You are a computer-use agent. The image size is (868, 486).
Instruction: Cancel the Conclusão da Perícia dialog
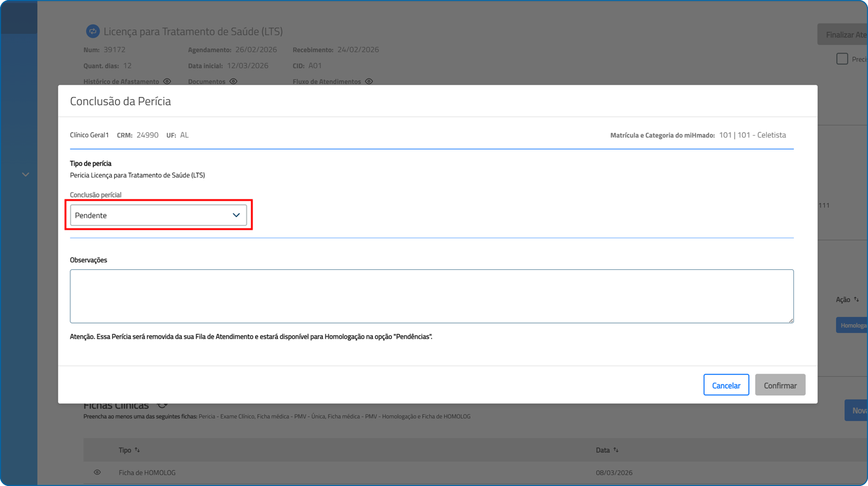pos(725,385)
